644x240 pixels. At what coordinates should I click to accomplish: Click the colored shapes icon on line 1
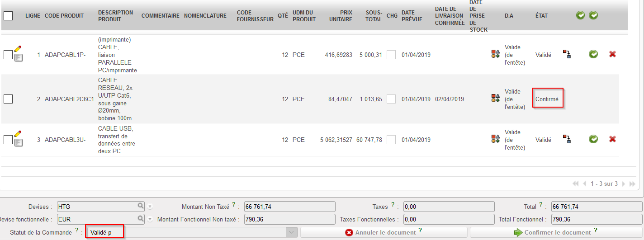(496, 54)
